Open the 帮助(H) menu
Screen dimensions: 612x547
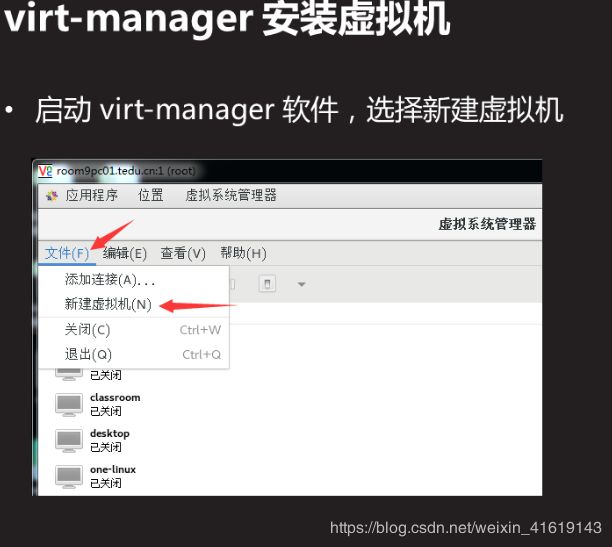pos(243,253)
